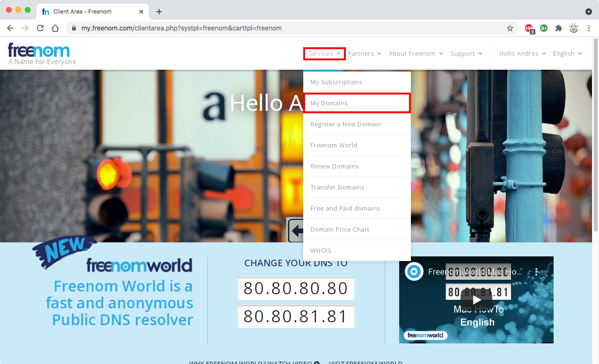The height and width of the screenshot is (364, 599).
Task: Click Domain Price Chart item
Action: pos(340,230)
